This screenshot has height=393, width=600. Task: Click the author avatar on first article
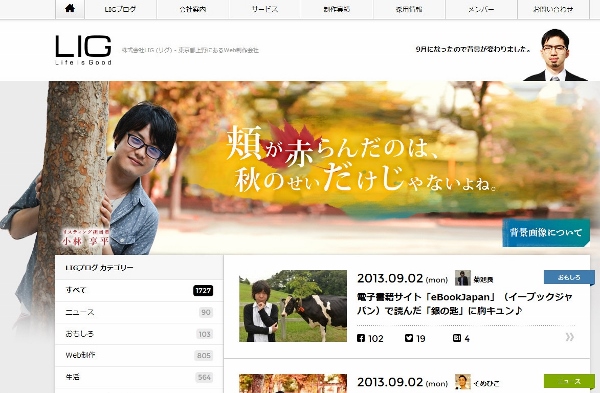[x=463, y=278]
